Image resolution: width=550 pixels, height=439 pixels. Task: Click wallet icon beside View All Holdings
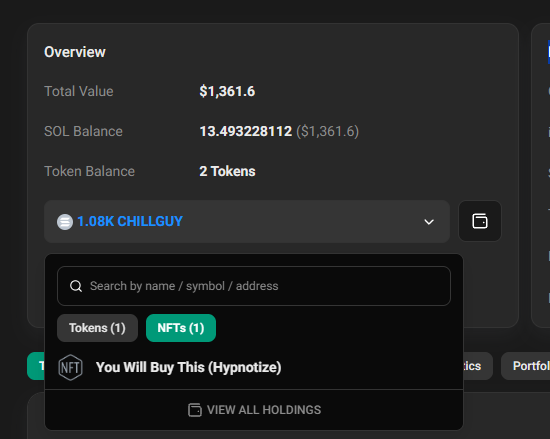pyautogui.click(x=195, y=410)
